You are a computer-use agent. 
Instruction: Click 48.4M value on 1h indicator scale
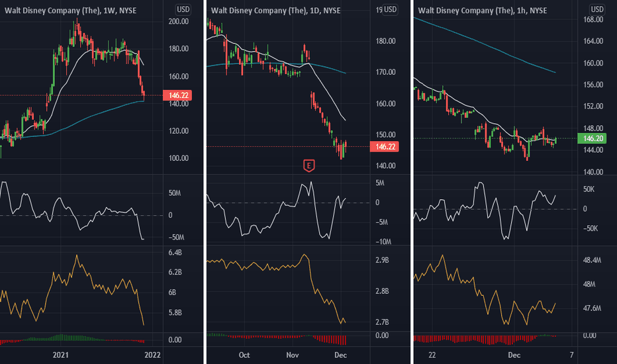tap(592, 260)
